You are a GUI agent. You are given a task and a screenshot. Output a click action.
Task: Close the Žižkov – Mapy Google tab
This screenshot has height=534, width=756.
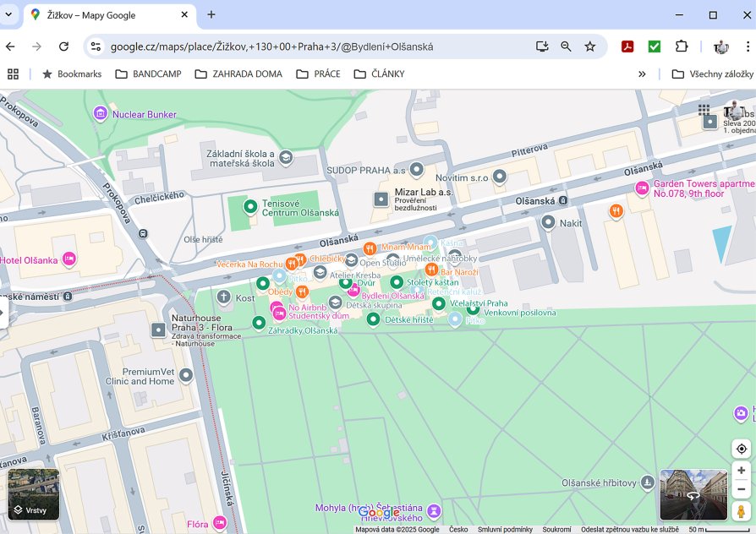(x=184, y=15)
